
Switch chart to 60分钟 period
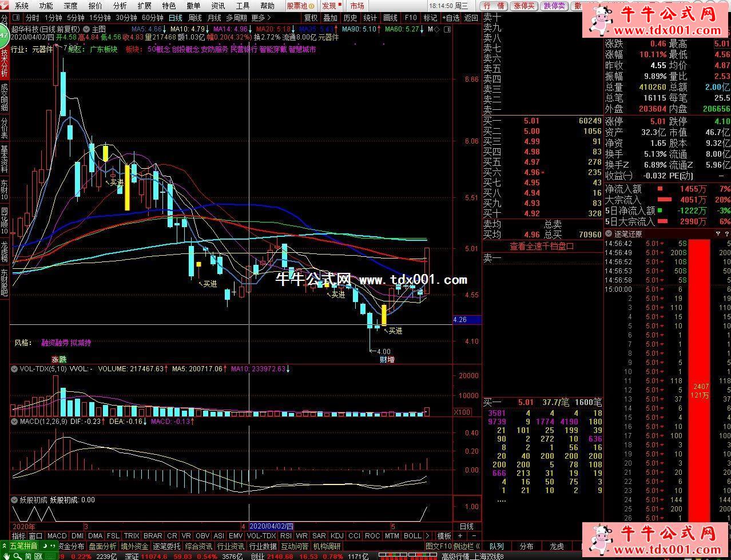pos(153,18)
